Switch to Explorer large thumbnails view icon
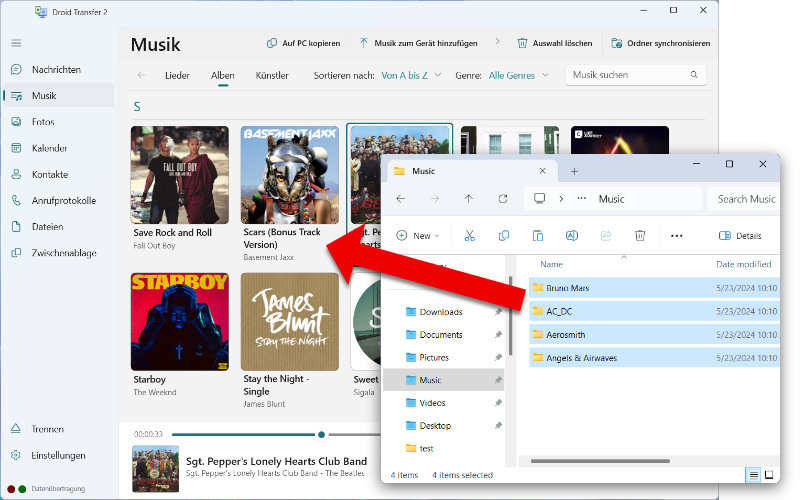Screen dimensions: 800x500 pos(769,475)
